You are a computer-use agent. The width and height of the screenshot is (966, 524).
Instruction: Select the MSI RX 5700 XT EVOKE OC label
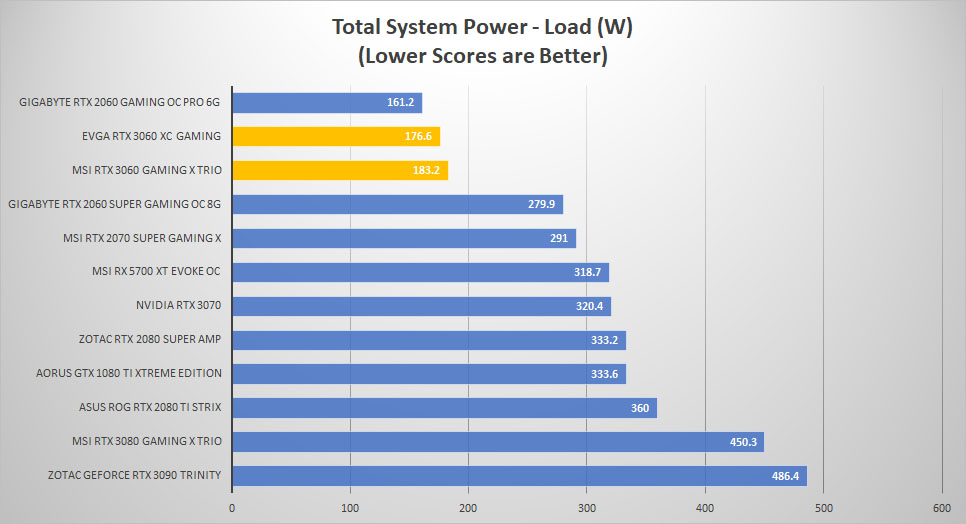click(156, 271)
